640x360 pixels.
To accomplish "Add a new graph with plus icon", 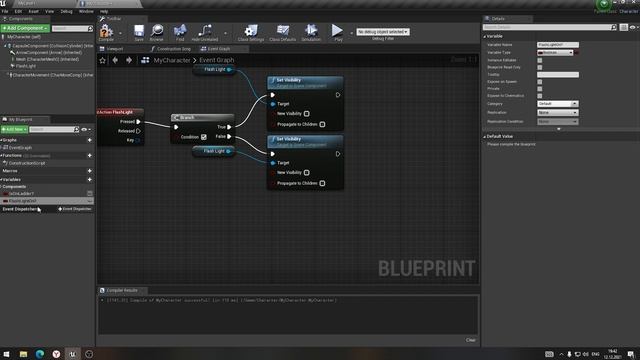I will tap(89, 140).
